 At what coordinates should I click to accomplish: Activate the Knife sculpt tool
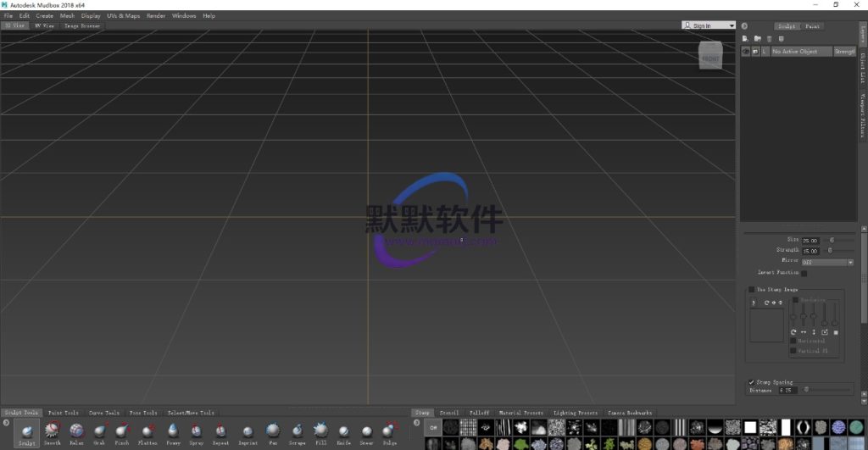click(343, 431)
